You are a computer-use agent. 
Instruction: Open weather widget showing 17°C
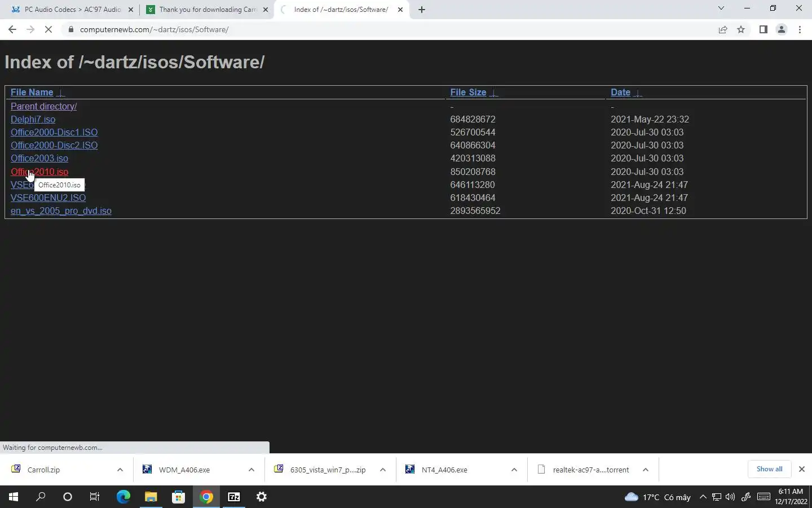657,497
